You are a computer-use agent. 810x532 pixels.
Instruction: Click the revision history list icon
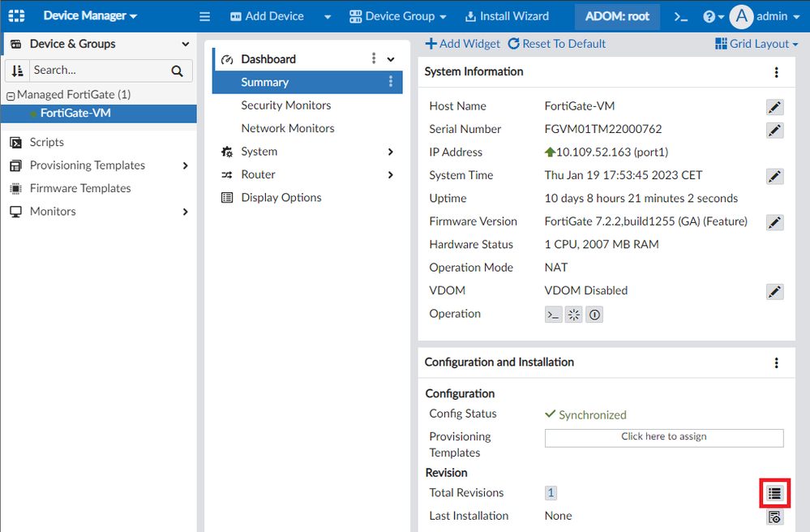774,492
